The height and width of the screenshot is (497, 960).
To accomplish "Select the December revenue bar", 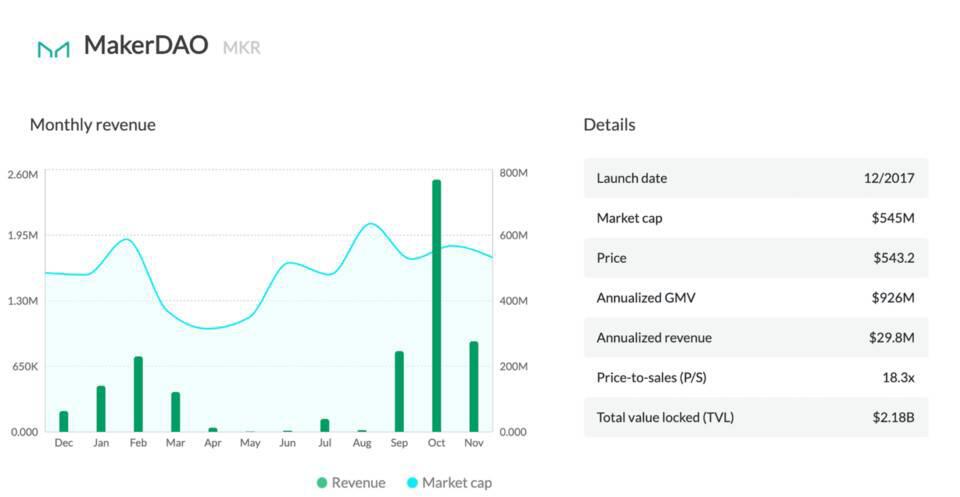I will 64,421.
